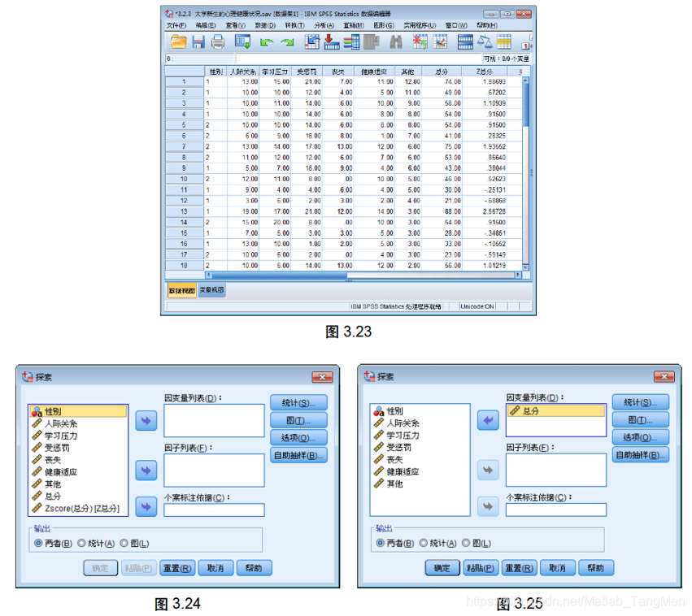
Task: Select 性别 variable in 图 3.24 dialog list
Action: (78, 411)
